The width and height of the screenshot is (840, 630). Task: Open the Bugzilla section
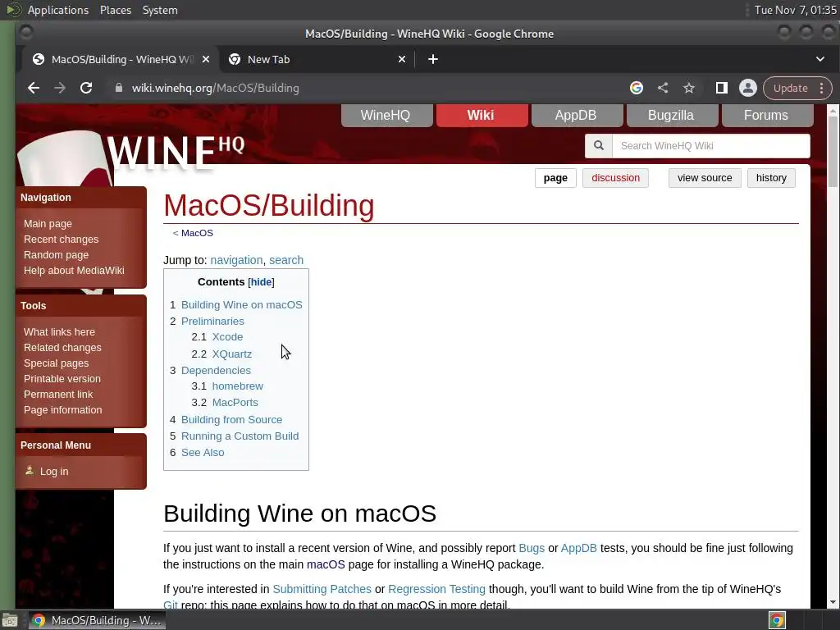(x=671, y=115)
